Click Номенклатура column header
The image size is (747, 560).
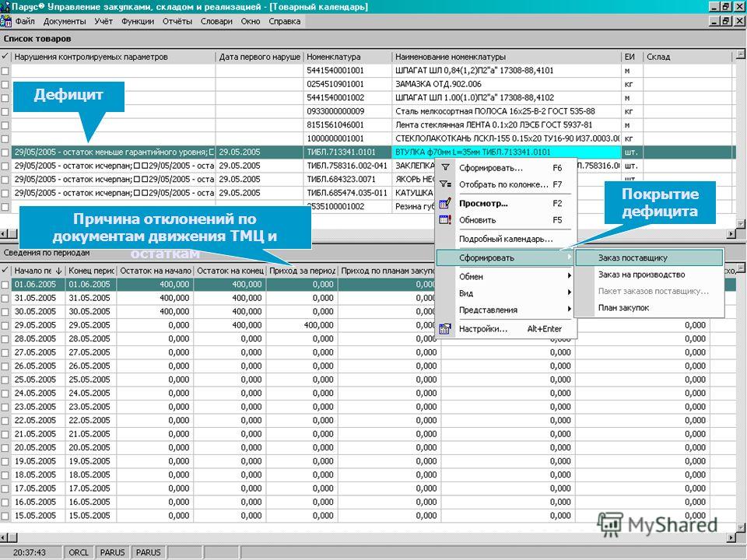coord(347,57)
